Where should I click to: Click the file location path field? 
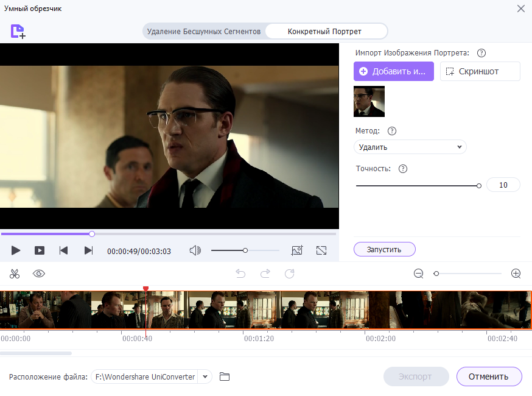(x=145, y=377)
